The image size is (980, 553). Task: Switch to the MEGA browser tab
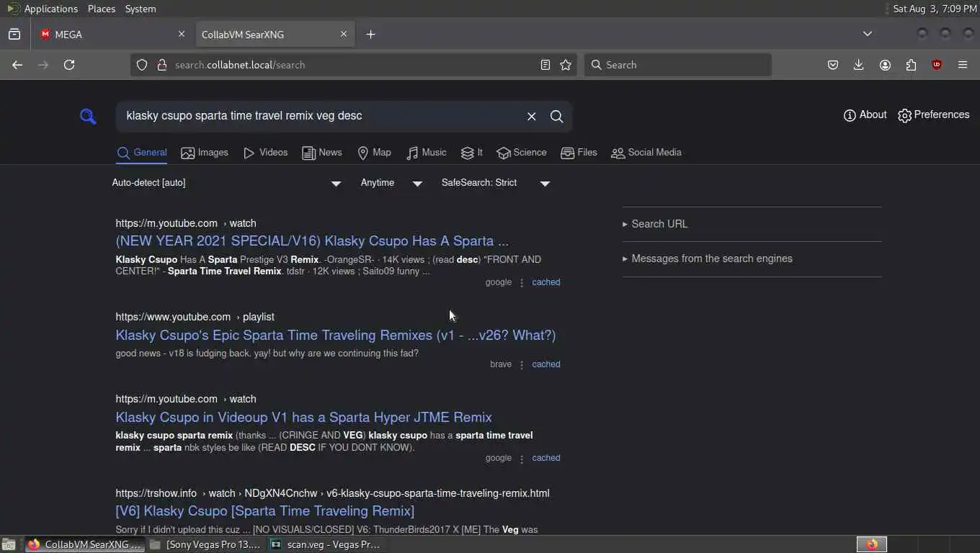pyautogui.click(x=108, y=34)
